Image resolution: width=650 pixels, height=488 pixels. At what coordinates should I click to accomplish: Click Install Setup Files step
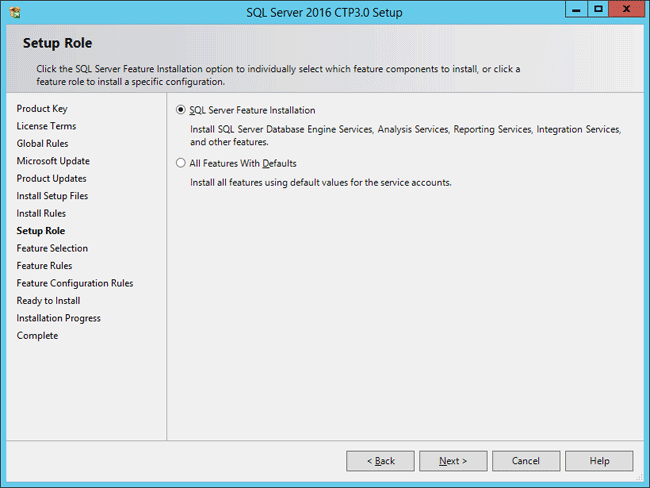[52, 196]
